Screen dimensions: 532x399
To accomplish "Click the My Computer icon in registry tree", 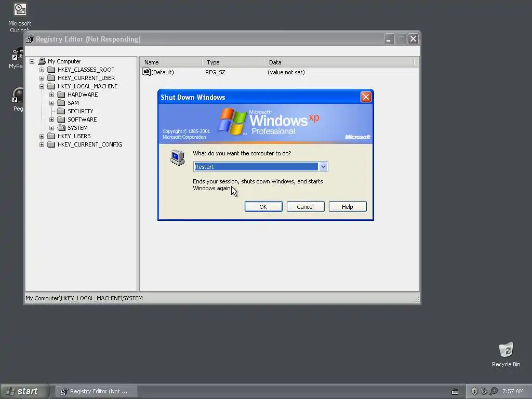I will [x=42, y=61].
